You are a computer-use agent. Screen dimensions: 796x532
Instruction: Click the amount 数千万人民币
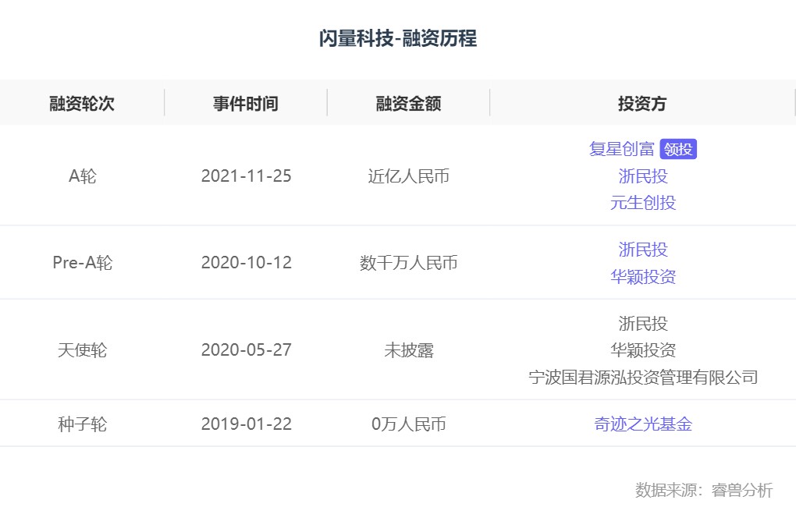point(409,262)
